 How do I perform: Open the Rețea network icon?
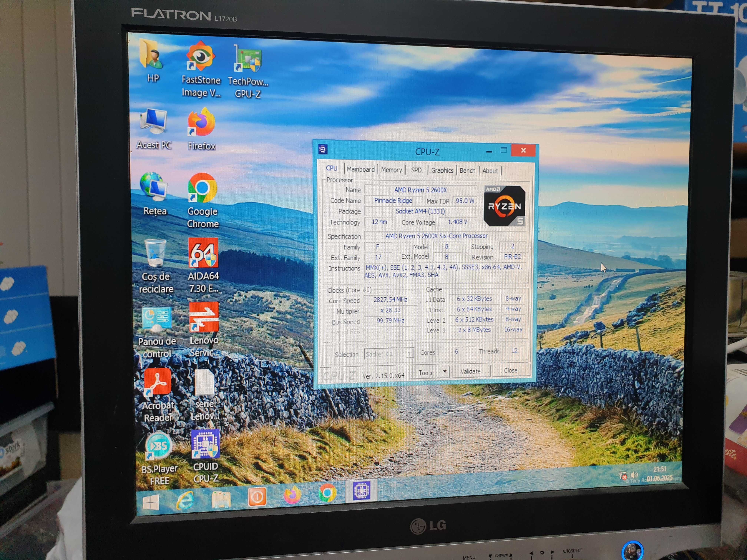[x=155, y=194]
